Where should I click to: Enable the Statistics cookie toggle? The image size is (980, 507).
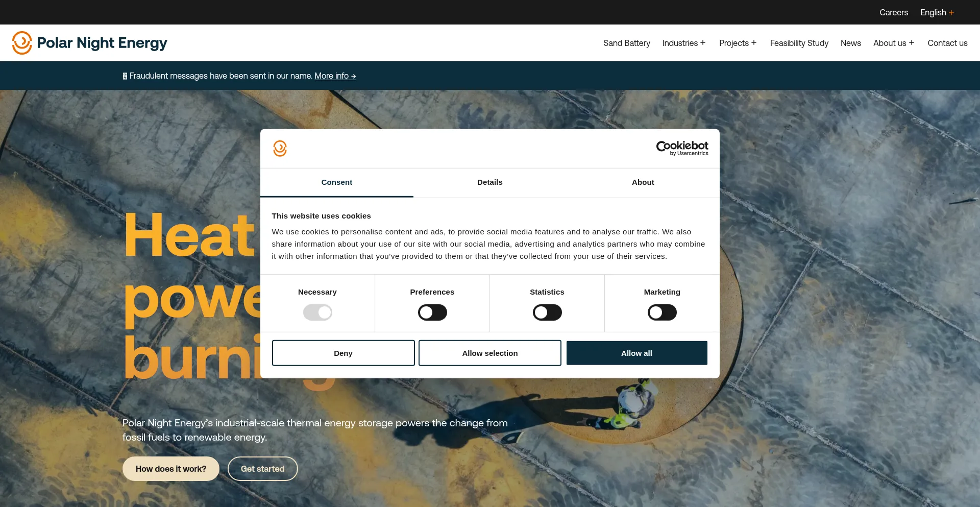click(547, 312)
